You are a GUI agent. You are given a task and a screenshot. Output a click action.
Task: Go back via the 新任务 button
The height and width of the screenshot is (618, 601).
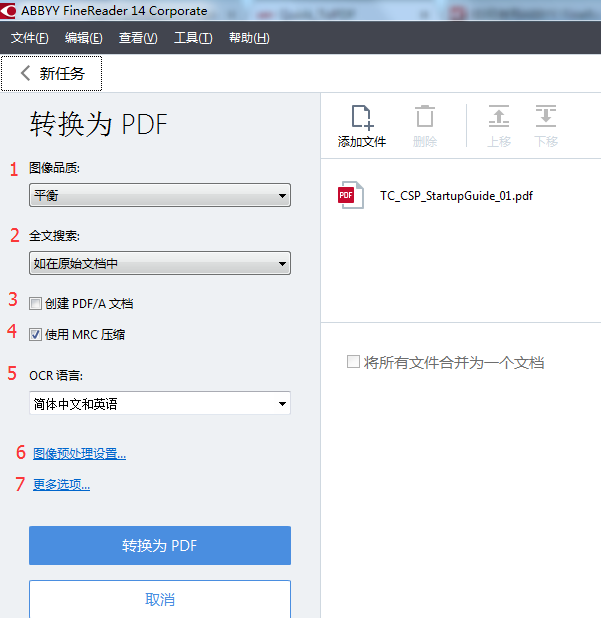point(52,73)
